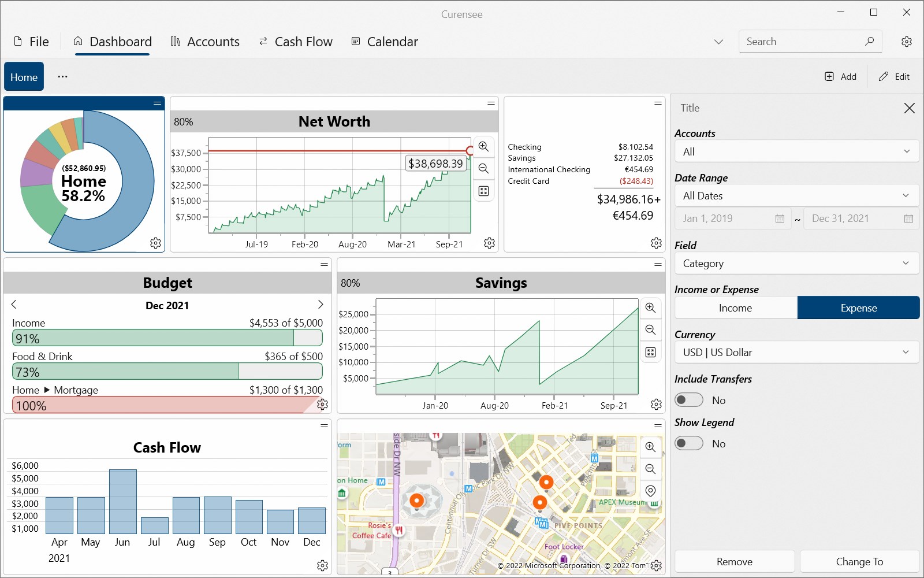This screenshot has width=924, height=578.
Task: Fit Savings chart to view
Action: [650, 352]
